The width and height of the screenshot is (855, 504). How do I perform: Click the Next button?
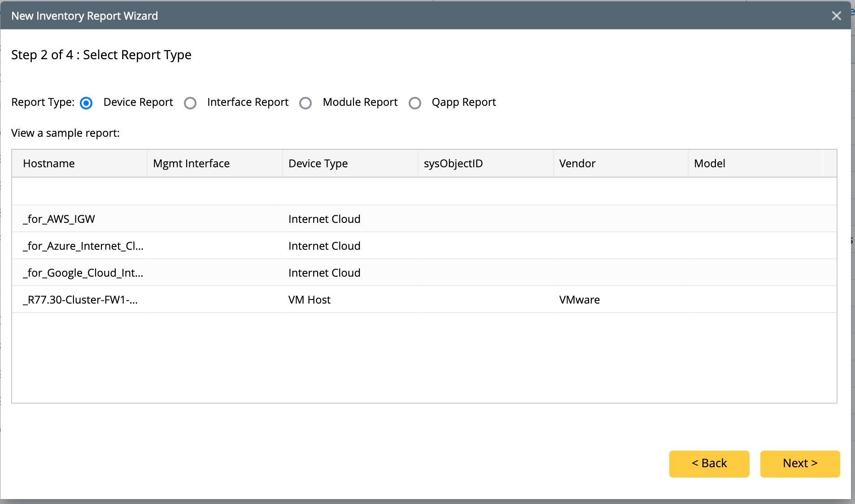(800, 464)
